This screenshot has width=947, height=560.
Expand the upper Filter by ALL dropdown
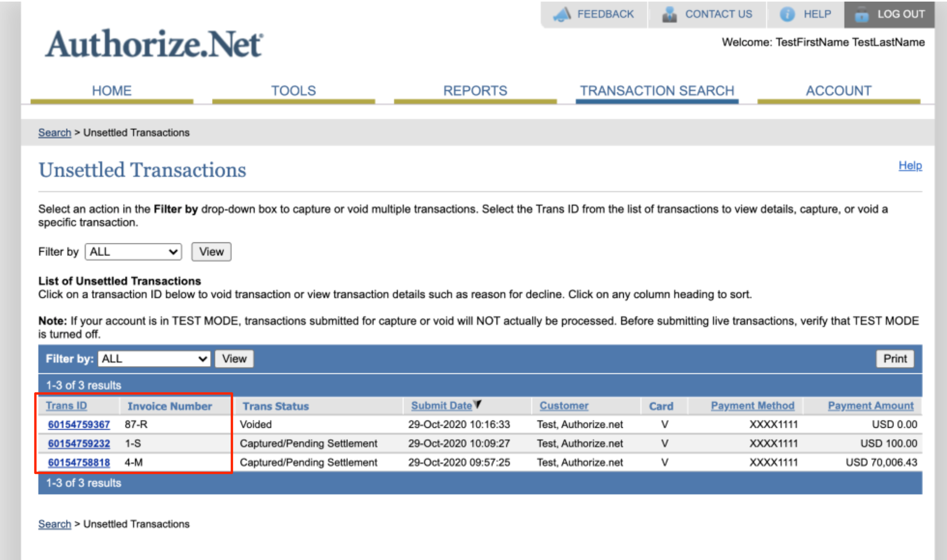[x=133, y=252]
